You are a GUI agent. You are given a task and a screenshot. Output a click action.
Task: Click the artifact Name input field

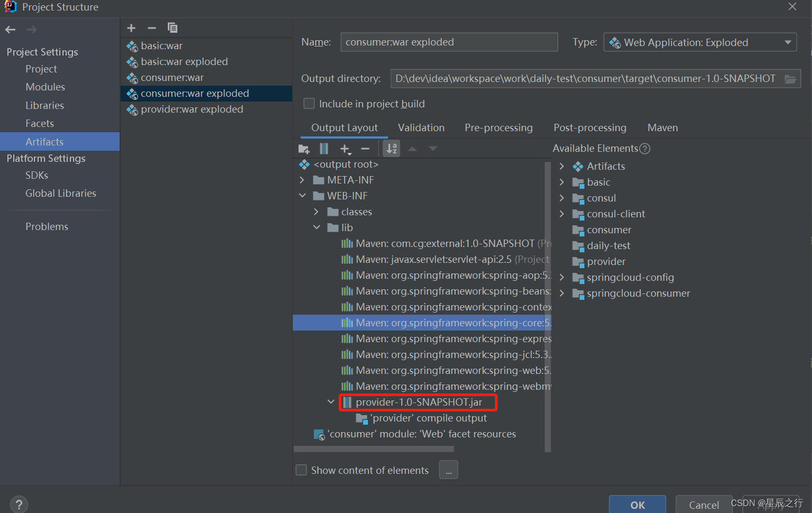pos(449,42)
